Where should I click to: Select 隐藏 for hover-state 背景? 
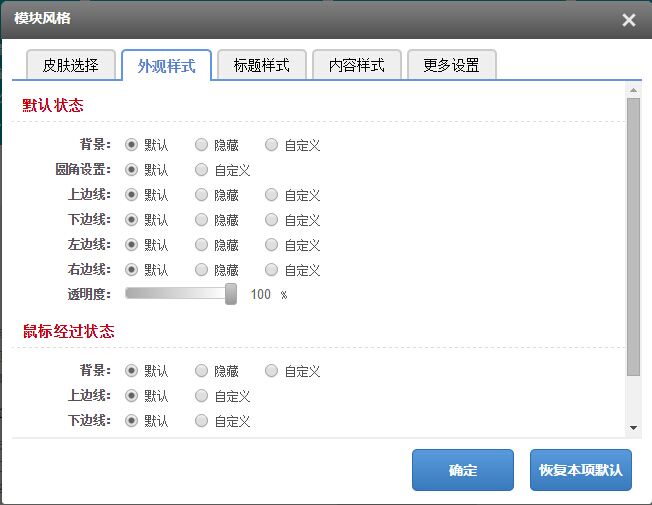pos(202,371)
